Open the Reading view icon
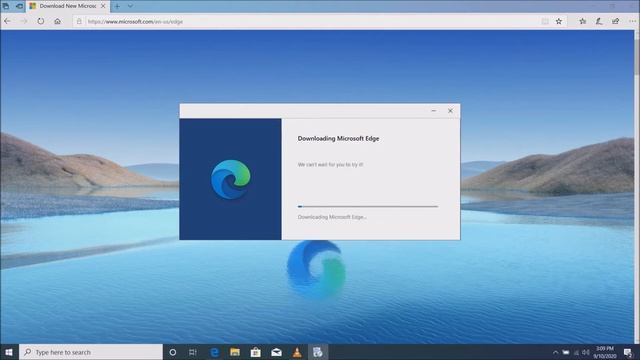 coord(545,22)
